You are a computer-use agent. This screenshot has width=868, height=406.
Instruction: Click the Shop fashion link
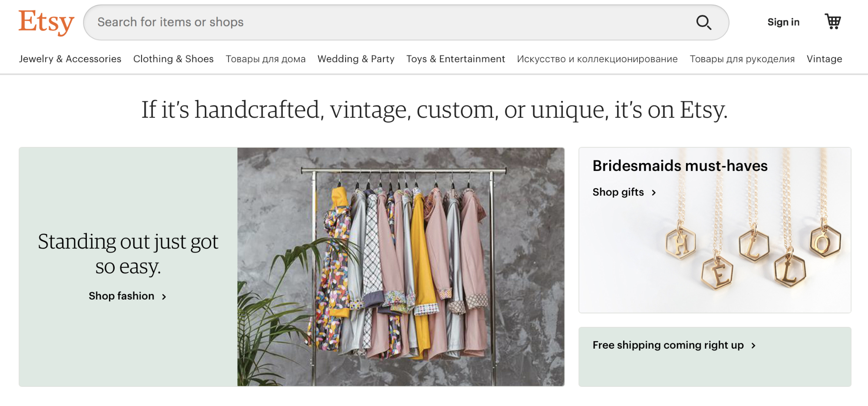coord(122,296)
